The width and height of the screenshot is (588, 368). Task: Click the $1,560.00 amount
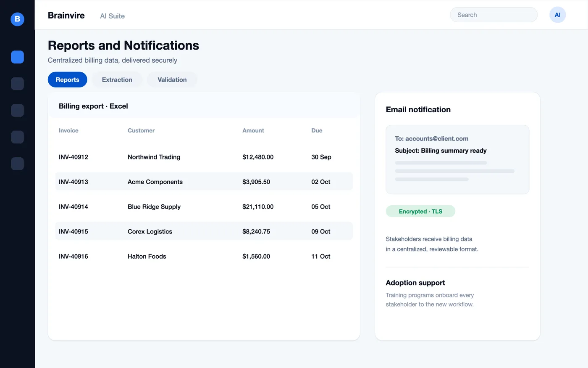click(x=256, y=256)
